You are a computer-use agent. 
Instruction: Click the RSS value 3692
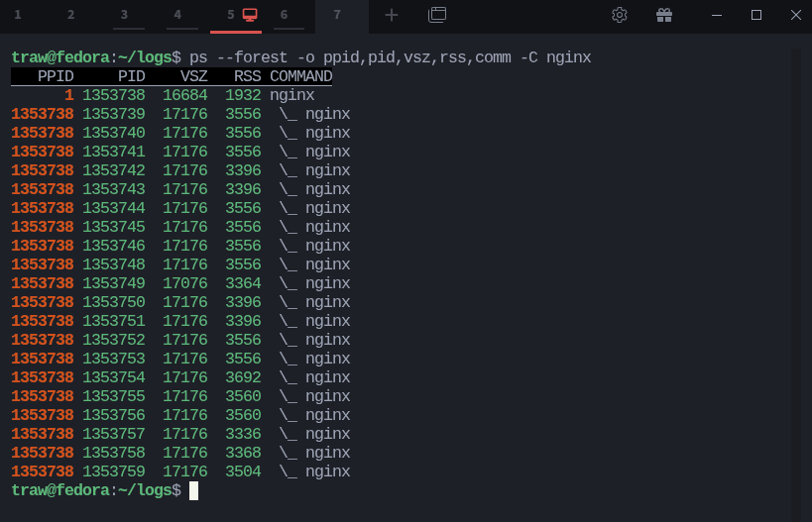[243, 377]
